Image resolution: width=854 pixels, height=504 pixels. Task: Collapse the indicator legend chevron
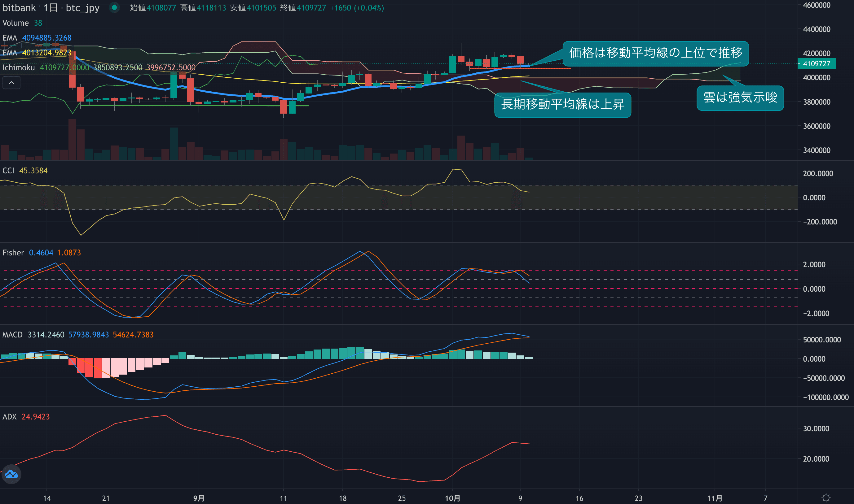pyautogui.click(x=11, y=83)
